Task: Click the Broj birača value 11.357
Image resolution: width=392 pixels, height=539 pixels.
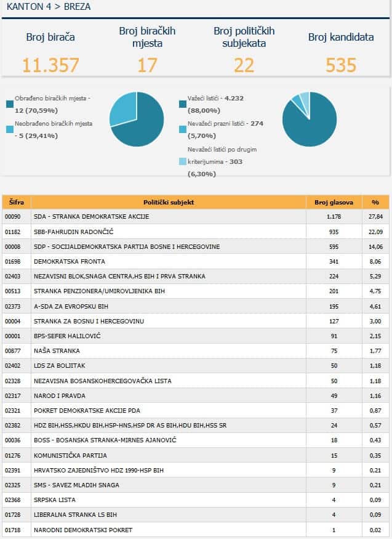Action: 50,65
